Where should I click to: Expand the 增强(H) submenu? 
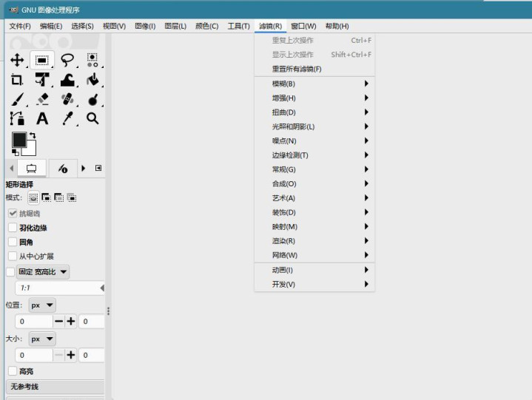[x=314, y=98]
